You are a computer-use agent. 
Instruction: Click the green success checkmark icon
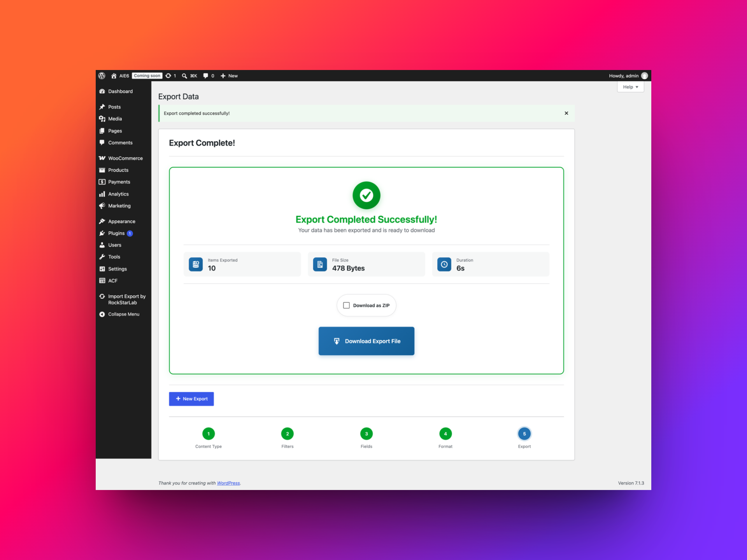pyautogui.click(x=366, y=195)
